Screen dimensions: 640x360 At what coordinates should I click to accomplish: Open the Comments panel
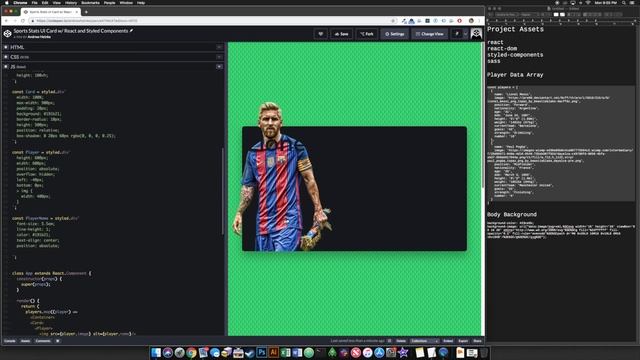(43, 341)
